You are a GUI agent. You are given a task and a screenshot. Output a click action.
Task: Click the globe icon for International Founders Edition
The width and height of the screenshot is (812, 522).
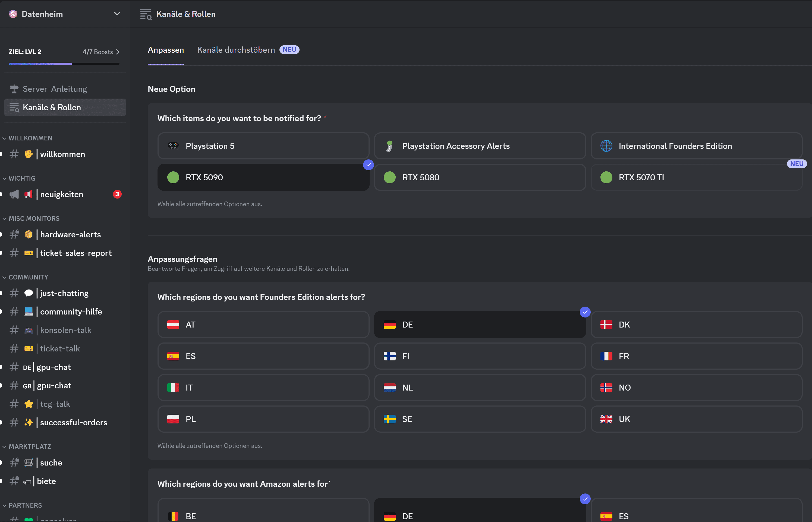[x=606, y=146]
